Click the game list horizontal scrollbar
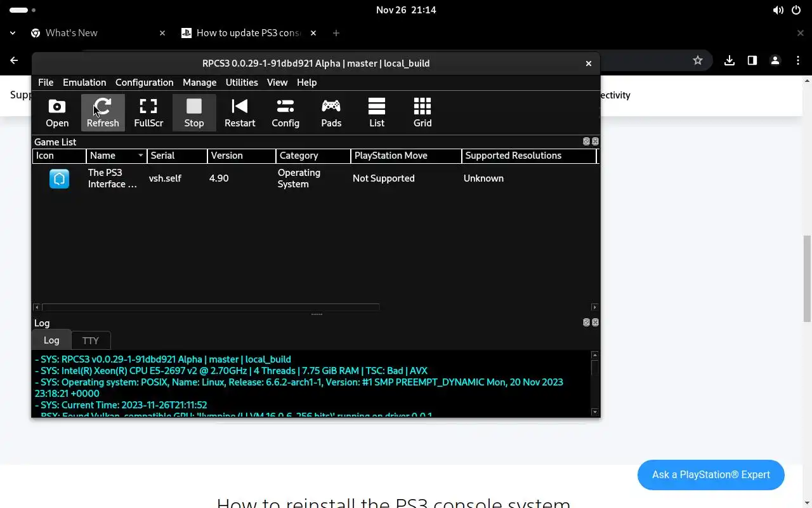 coord(211,307)
